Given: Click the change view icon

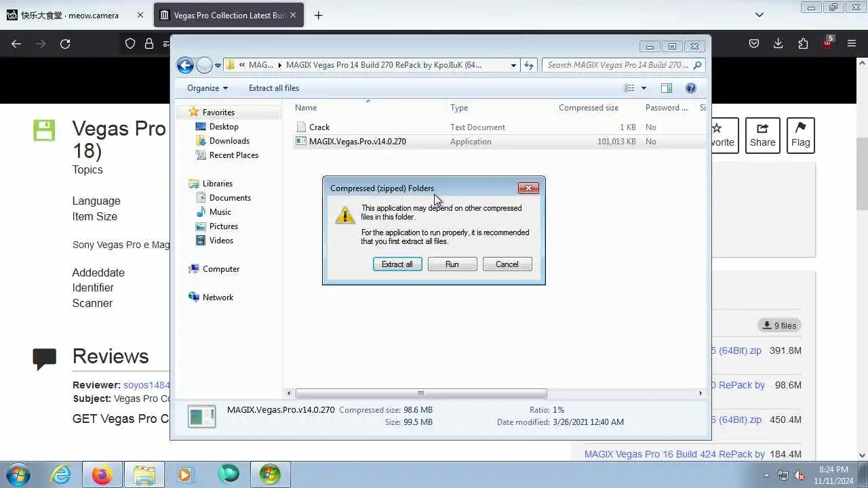Looking at the screenshot, I should [629, 88].
